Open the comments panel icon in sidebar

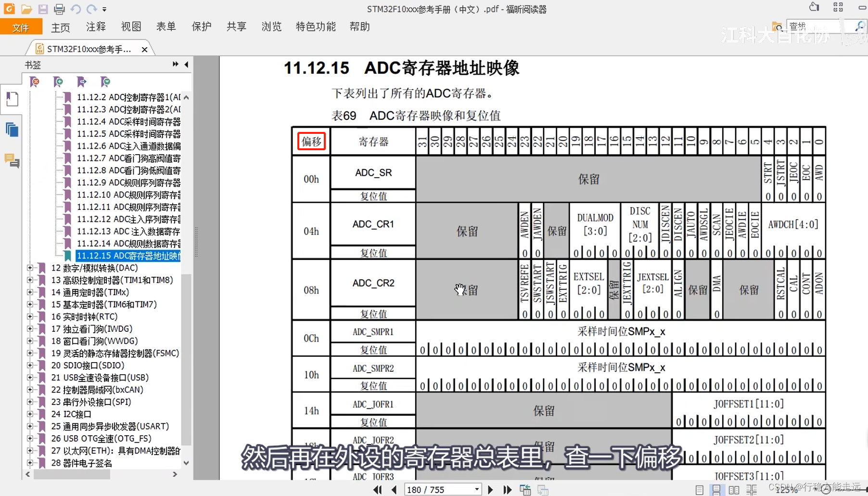pos(12,160)
